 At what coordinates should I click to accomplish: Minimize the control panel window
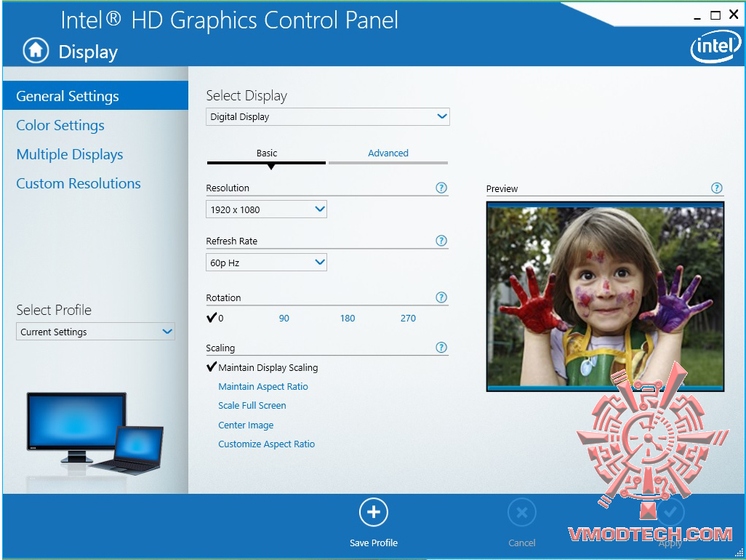pyautogui.click(x=697, y=17)
